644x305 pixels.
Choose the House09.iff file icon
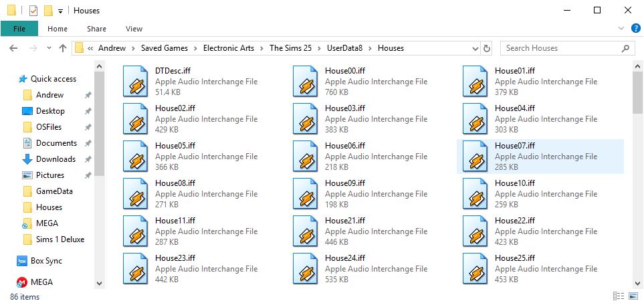click(x=305, y=193)
